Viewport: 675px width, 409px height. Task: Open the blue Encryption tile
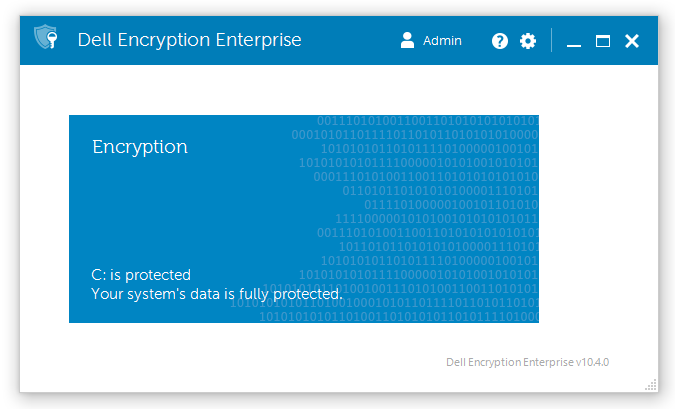click(x=304, y=219)
